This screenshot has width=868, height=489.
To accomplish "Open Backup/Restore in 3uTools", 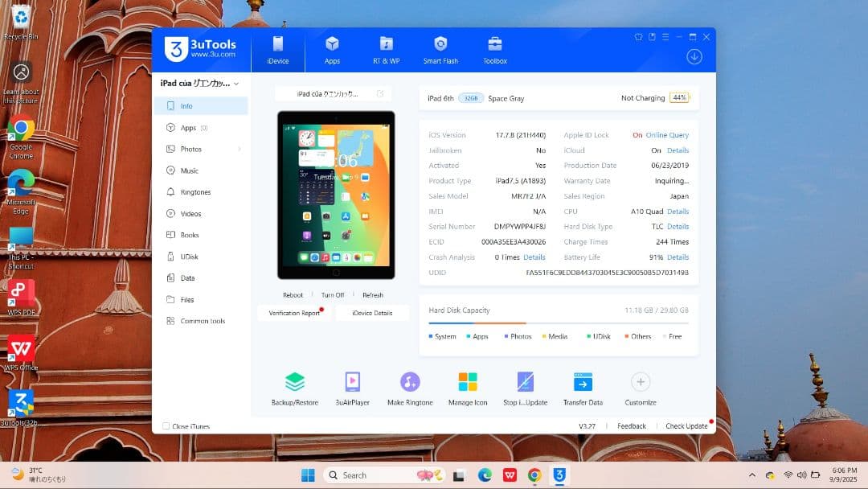I will 295,388.
